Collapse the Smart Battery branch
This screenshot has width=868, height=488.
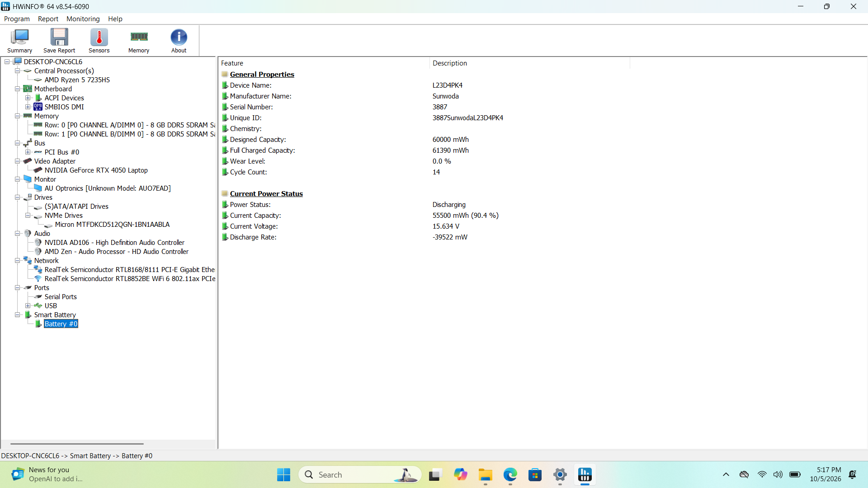point(17,315)
